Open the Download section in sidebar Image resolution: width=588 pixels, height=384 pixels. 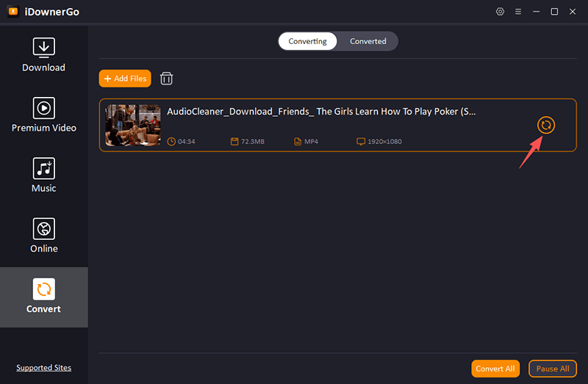click(43, 55)
